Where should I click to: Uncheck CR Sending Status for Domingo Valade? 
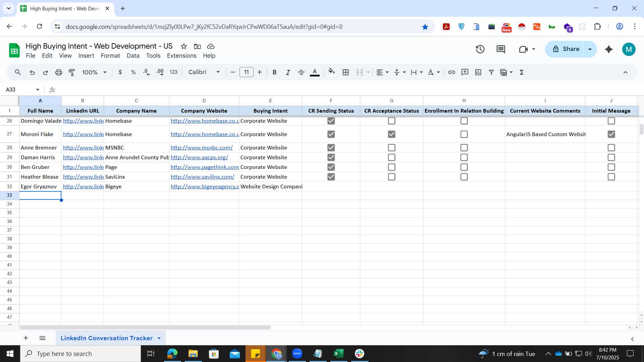tap(331, 121)
